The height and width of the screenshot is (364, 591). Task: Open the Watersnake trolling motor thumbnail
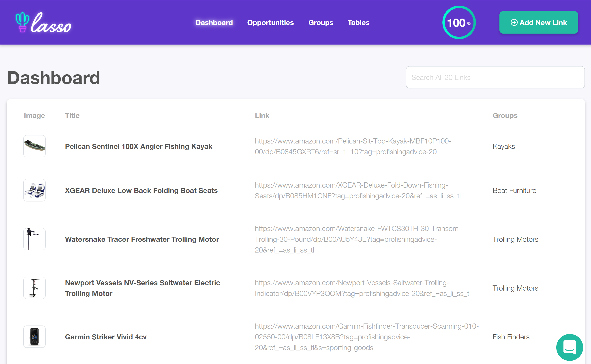tap(34, 239)
